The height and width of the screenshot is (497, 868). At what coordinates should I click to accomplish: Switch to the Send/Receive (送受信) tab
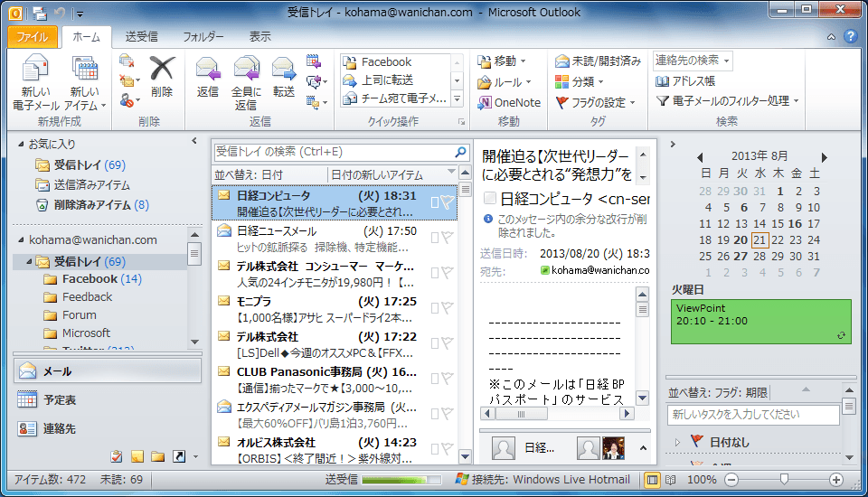click(x=141, y=36)
